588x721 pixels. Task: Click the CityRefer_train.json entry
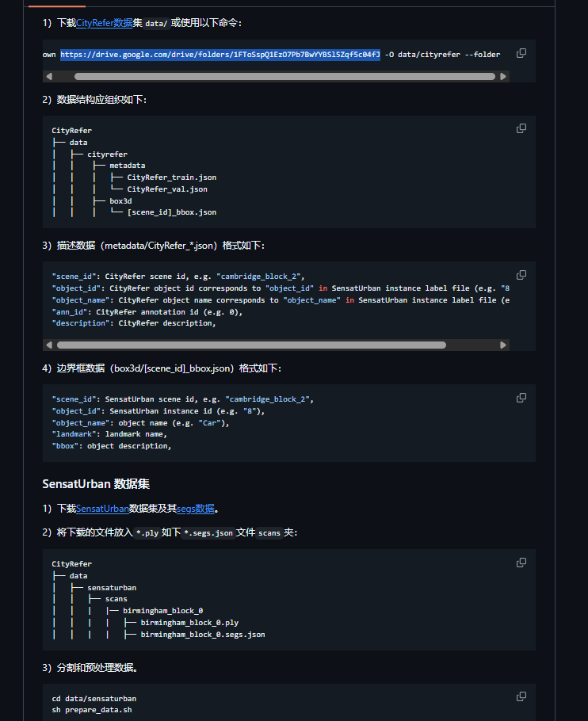pyautogui.click(x=171, y=177)
